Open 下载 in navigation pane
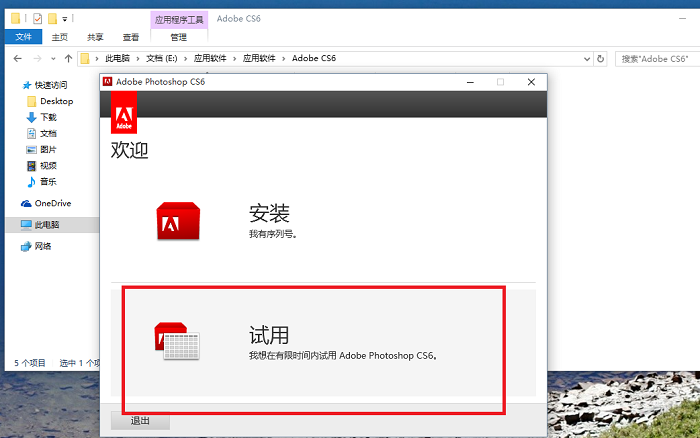Screen dimensions: 700x438 tap(48, 117)
